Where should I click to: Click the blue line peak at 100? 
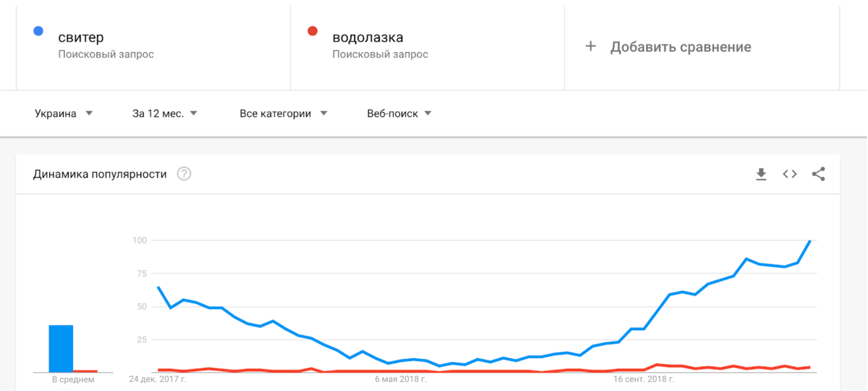810,241
